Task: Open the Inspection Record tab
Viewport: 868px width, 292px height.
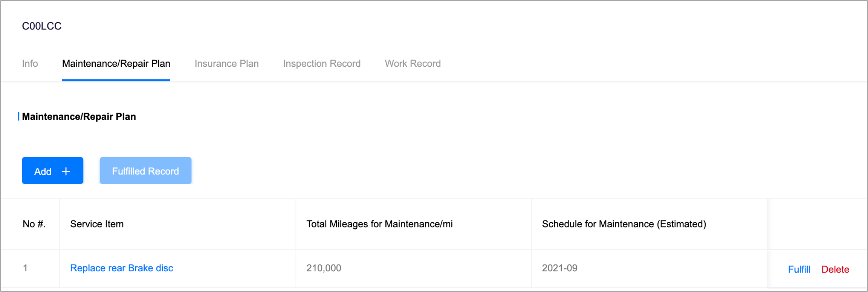Action: [322, 64]
